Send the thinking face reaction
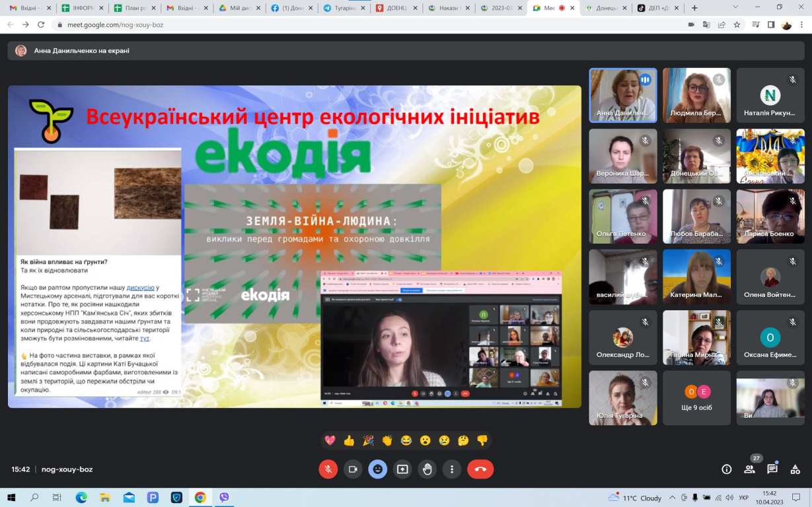This screenshot has height=507, width=812. tap(463, 440)
